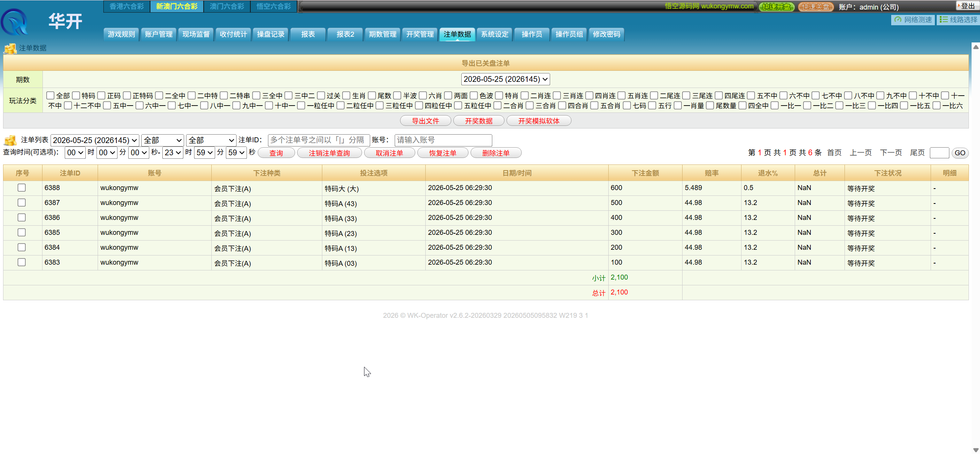Click the page number input box

[939, 153]
